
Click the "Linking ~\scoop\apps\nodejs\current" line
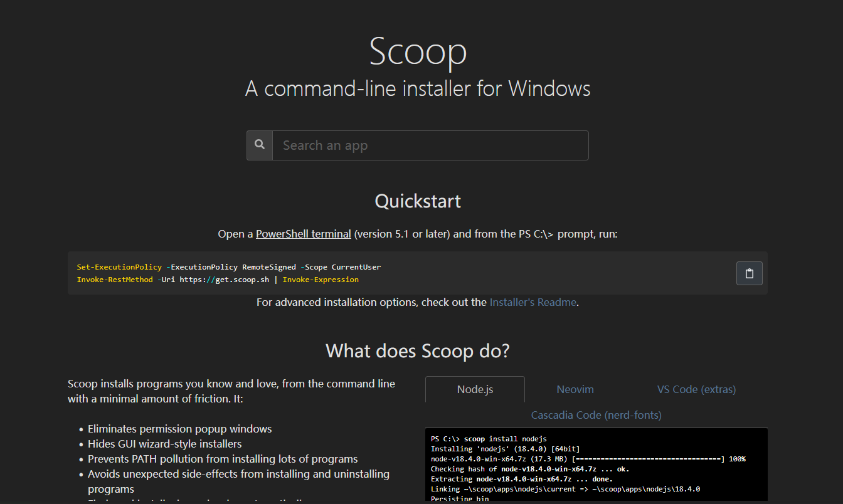[565, 489]
